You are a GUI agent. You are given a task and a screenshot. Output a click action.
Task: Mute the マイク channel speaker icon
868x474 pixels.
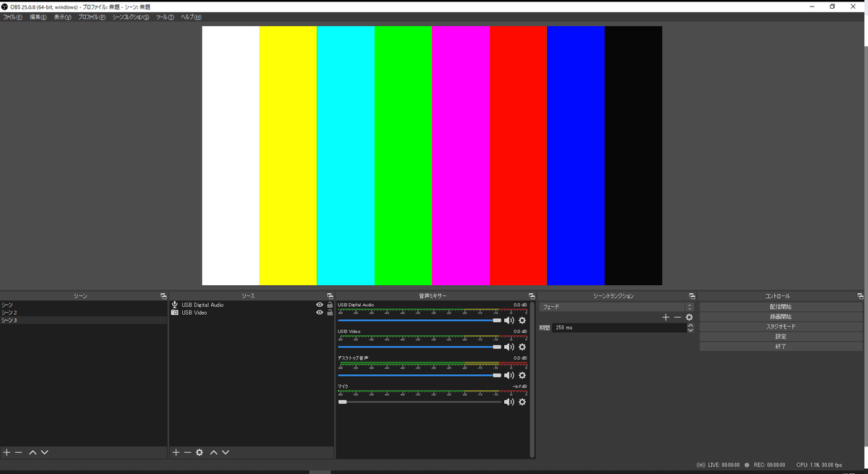(509, 402)
